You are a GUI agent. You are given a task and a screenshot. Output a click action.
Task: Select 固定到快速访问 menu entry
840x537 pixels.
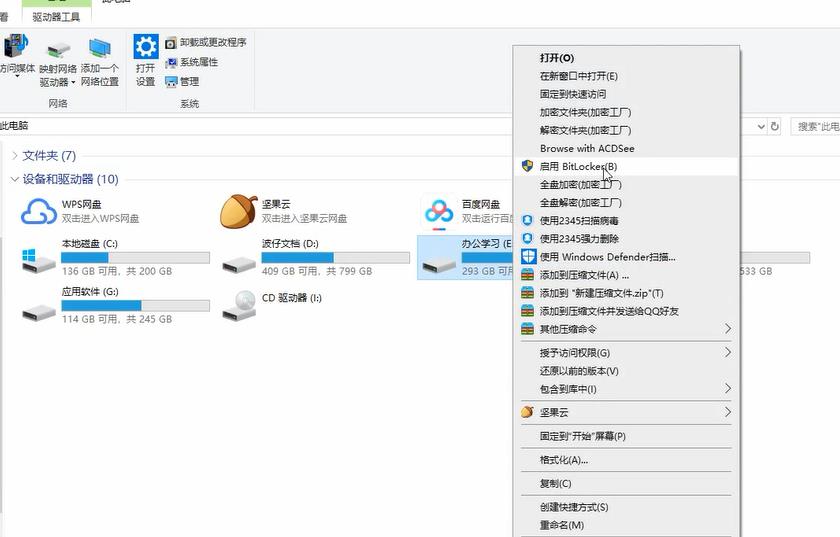click(627, 94)
